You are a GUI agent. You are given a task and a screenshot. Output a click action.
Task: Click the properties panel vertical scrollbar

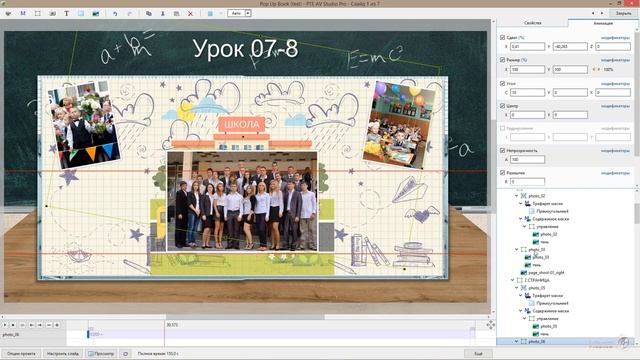point(637,94)
